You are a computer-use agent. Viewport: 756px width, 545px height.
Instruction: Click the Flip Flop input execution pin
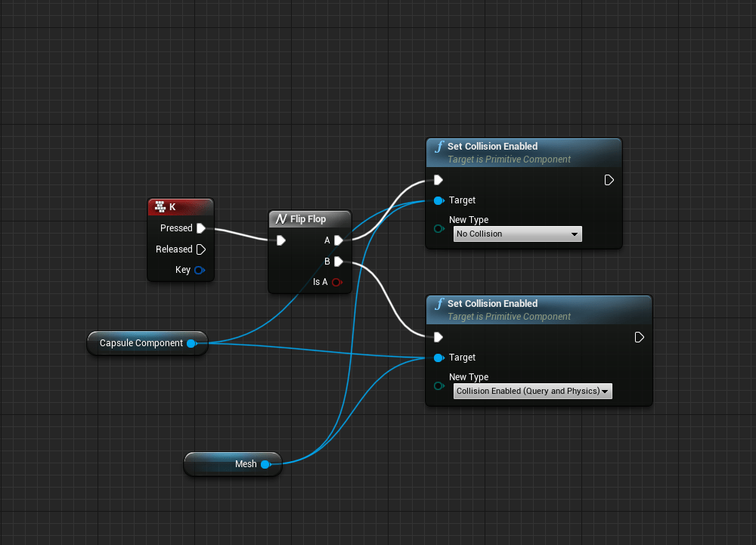pos(281,240)
